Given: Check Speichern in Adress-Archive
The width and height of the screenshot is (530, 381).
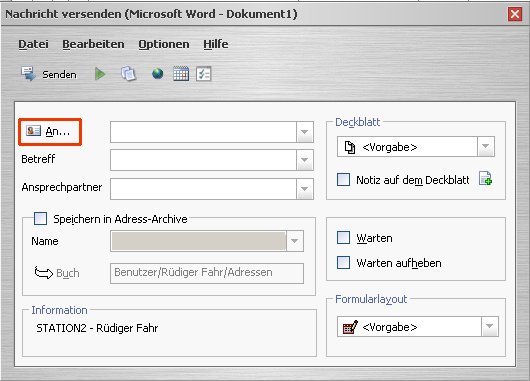Looking at the screenshot, I should coord(40,218).
